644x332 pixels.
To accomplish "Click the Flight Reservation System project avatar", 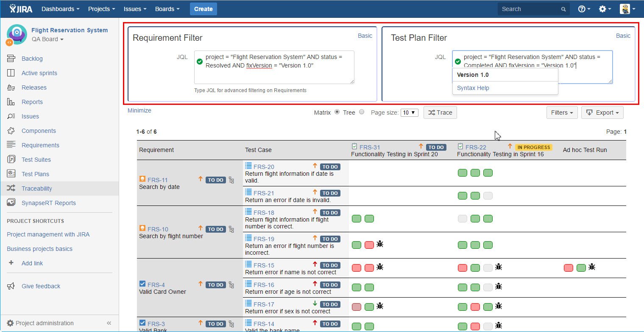I will (x=17, y=34).
